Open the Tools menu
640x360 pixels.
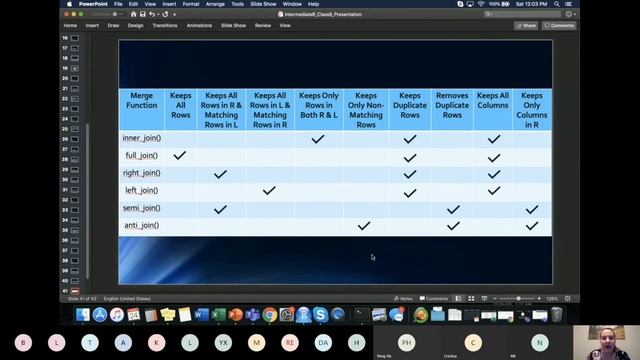click(237, 4)
